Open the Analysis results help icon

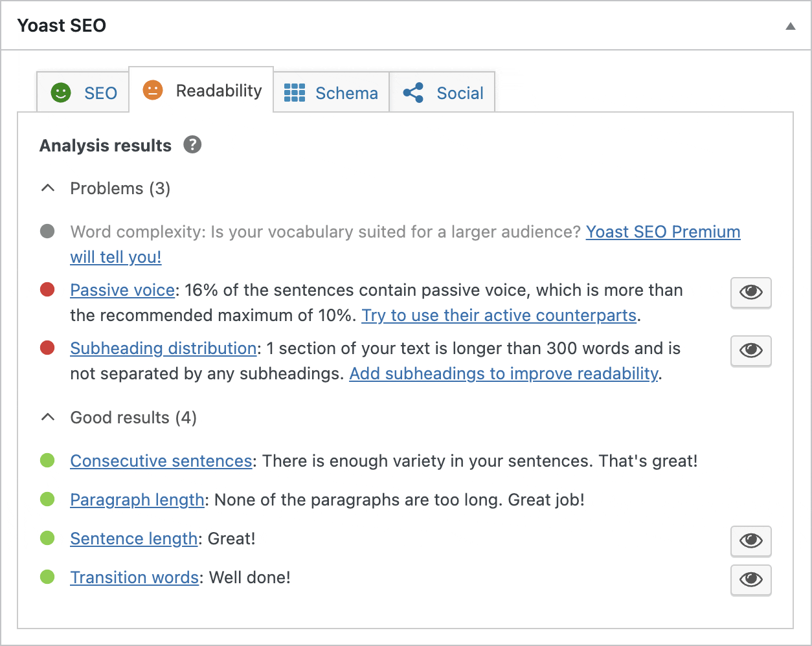(192, 145)
